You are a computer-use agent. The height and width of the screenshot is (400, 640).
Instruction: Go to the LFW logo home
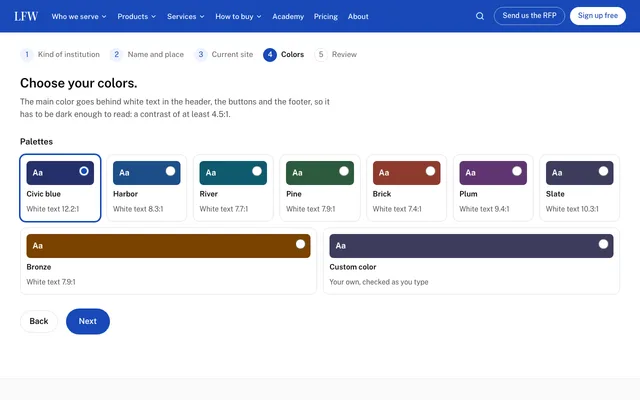(26, 16)
